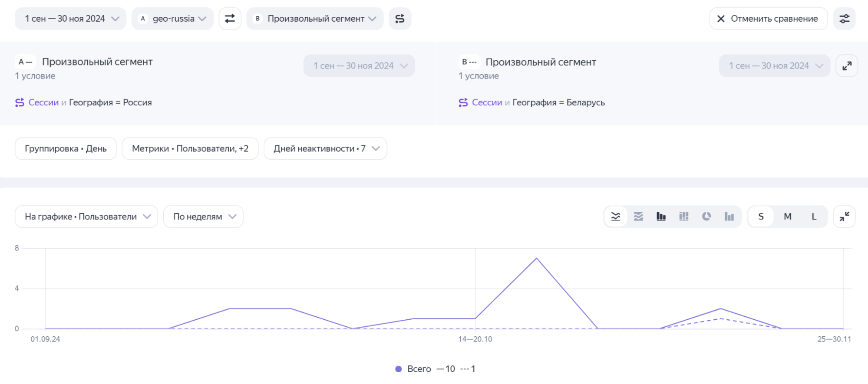Image resolution: width=868 pixels, height=384 pixels.
Task: Open the top date range dropdown
Action: coord(71,19)
